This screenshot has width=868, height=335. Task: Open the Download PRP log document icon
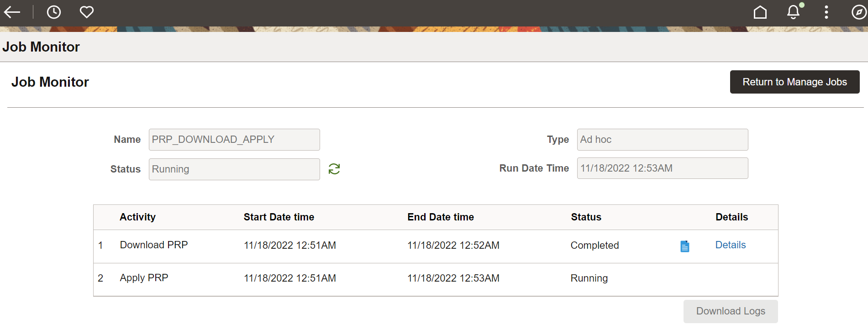tap(684, 246)
